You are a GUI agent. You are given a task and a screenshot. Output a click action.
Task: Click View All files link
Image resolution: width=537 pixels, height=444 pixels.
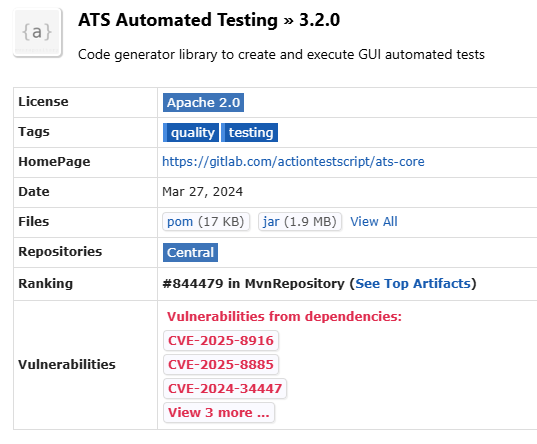tap(374, 222)
